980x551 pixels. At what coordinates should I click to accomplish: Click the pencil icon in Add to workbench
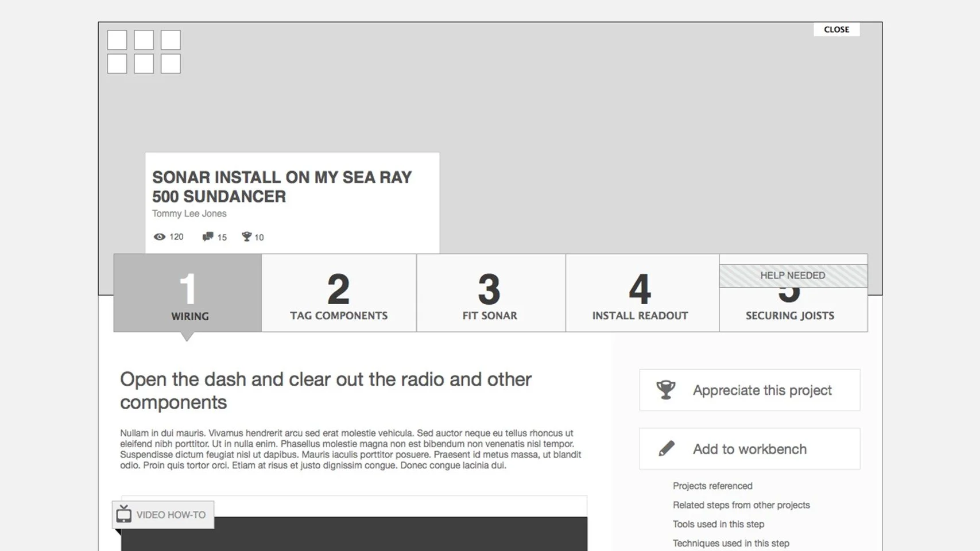(x=666, y=448)
